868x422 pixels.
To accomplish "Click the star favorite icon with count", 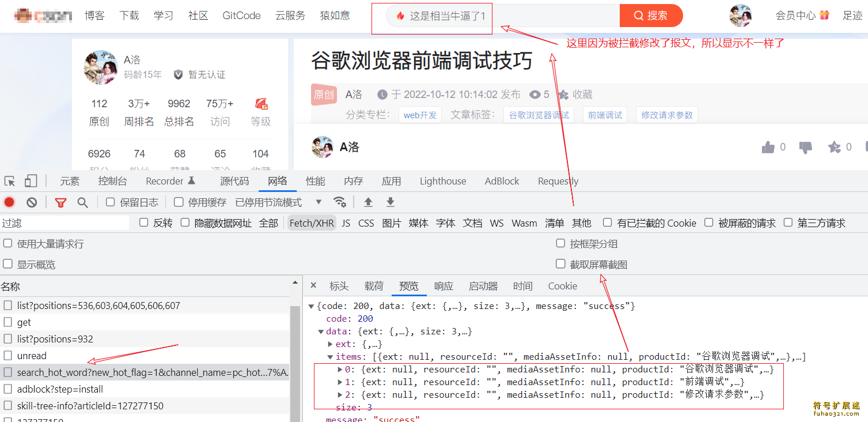I will (834, 148).
